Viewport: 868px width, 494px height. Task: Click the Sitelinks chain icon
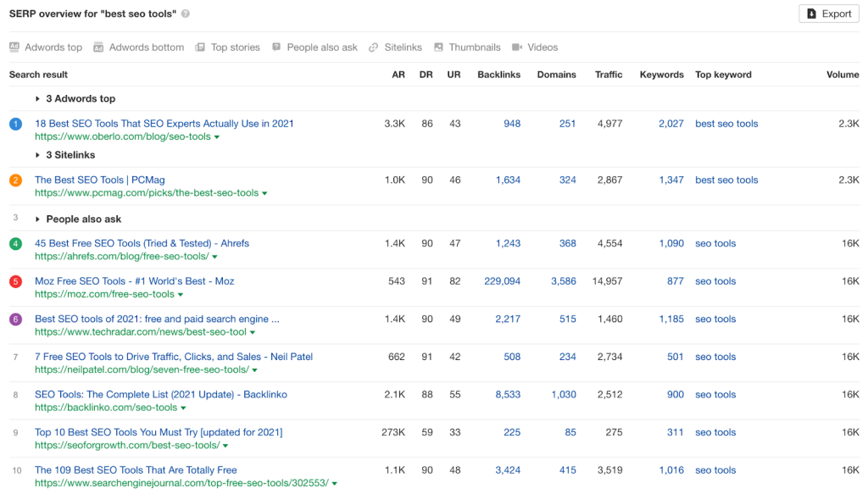[x=374, y=47]
